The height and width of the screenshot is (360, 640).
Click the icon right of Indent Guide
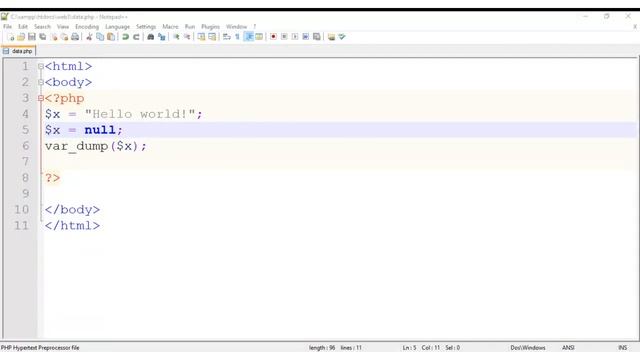(x=259, y=37)
